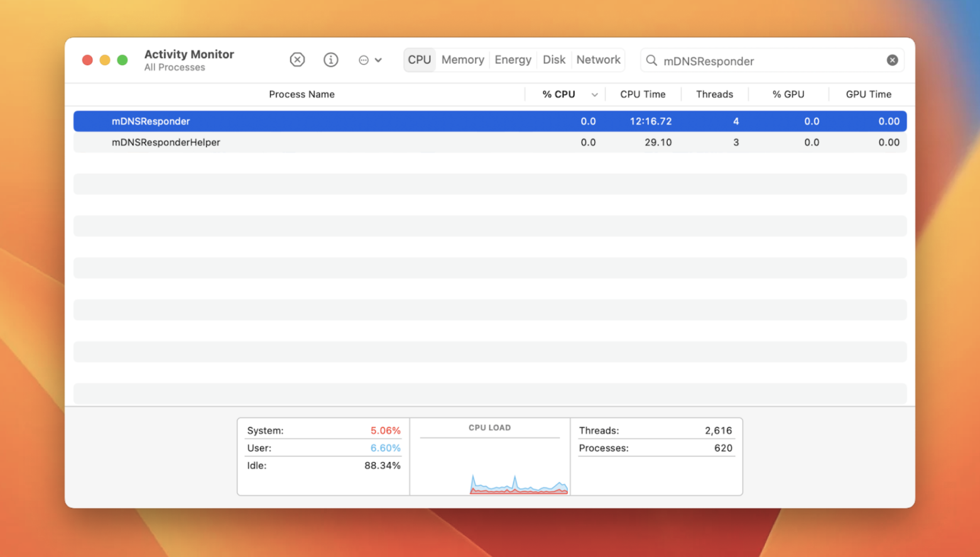Click the Idle 88.34% value
This screenshot has height=557, width=980.
point(383,466)
